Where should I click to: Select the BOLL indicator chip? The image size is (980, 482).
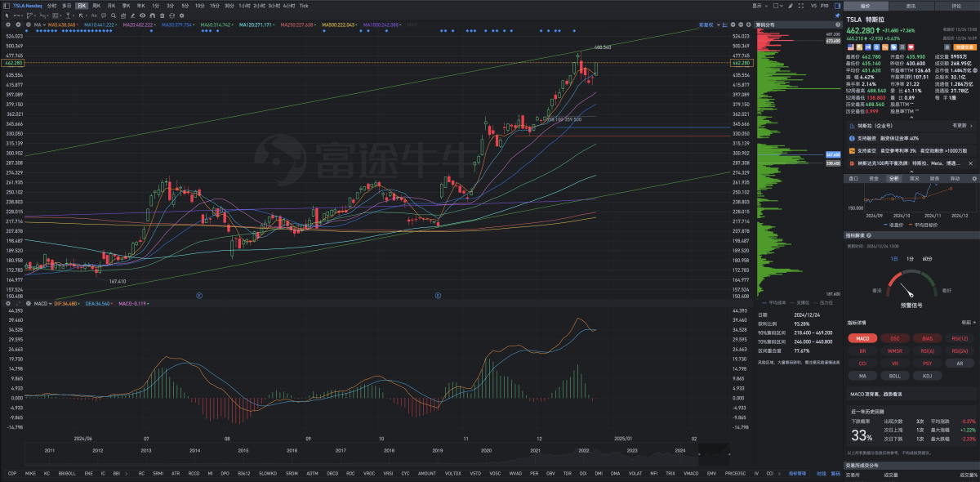point(895,376)
